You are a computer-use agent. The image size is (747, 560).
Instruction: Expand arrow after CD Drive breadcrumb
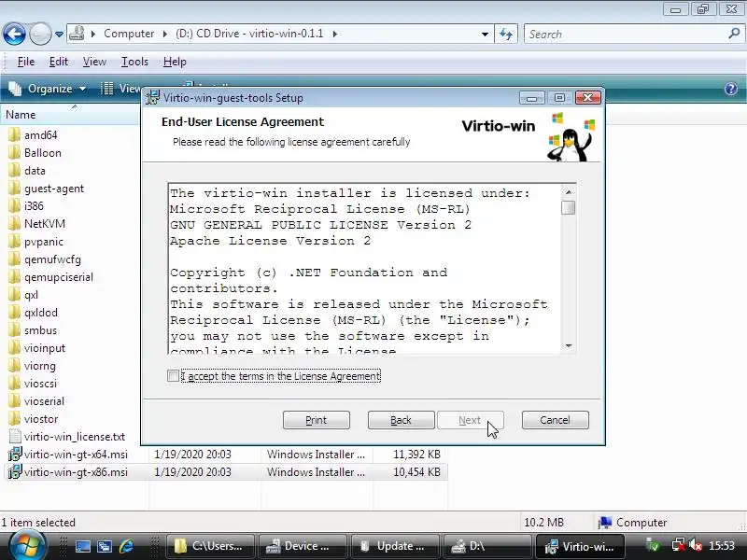coord(335,34)
